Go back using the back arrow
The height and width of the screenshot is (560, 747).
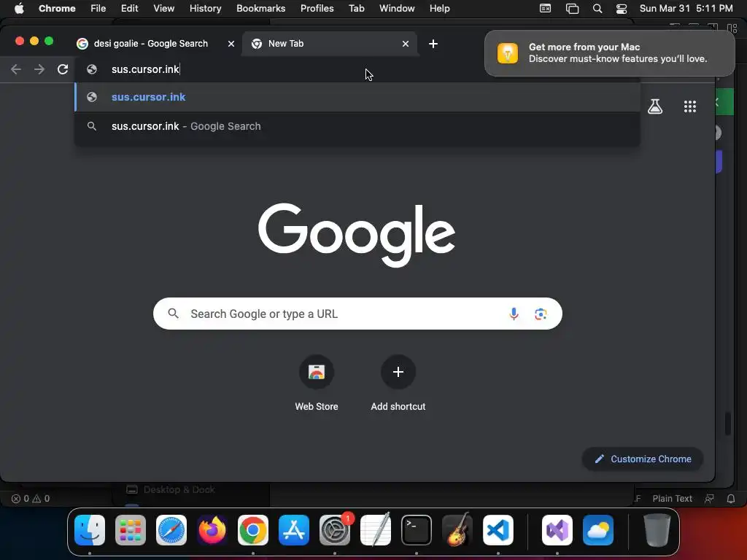point(16,69)
